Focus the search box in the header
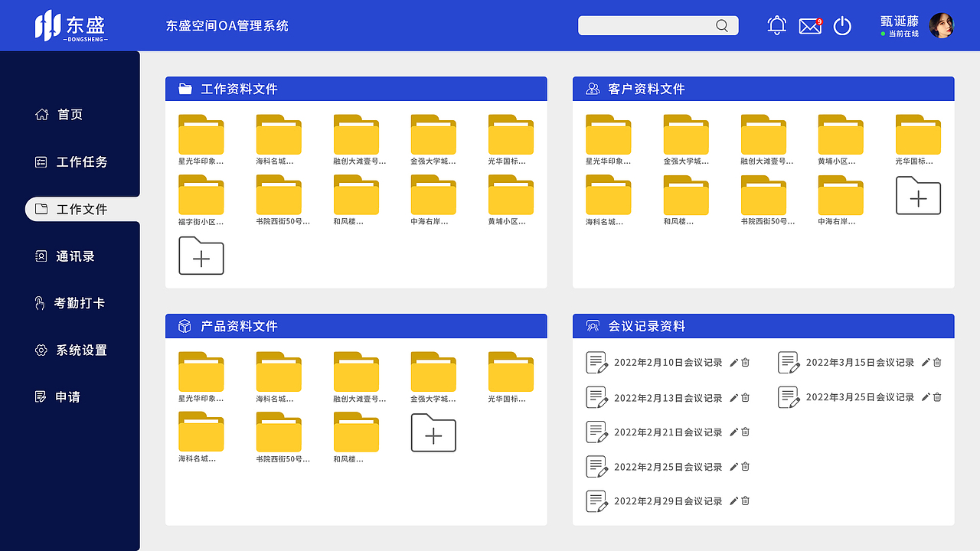This screenshot has width=980, height=551. pos(658,26)
